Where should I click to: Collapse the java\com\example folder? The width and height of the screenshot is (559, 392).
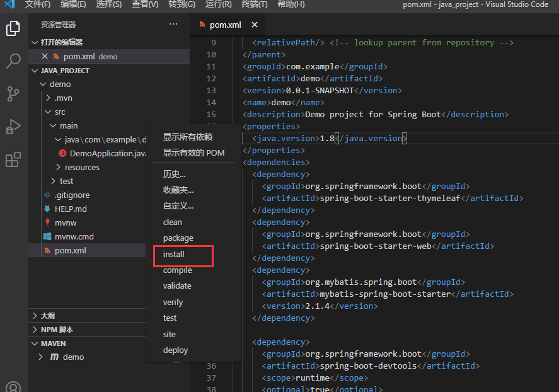pyautogui.click(x=58, y=140)
